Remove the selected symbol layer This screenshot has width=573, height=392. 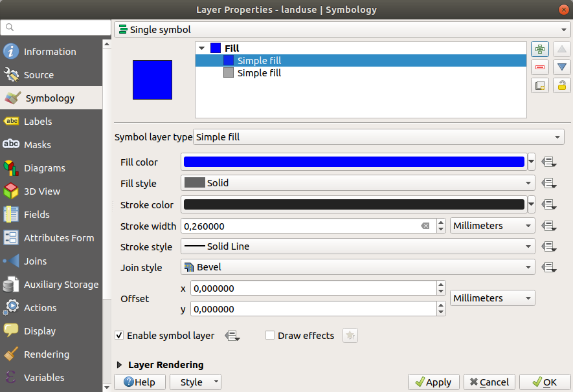coord(540,67)
